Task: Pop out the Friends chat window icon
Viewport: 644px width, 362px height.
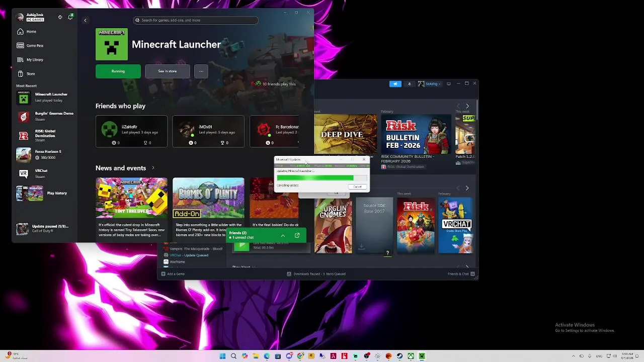Action: click(x=297, y=235)
